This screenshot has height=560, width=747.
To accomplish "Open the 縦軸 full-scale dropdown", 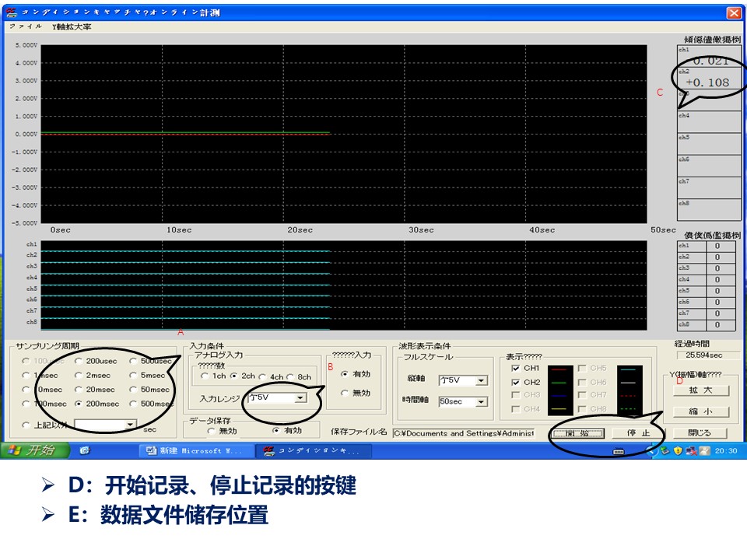I will click(x=481, y=380).
